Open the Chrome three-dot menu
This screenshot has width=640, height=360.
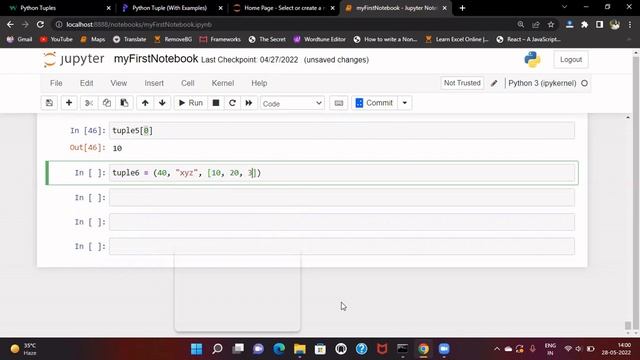(630, 24)
